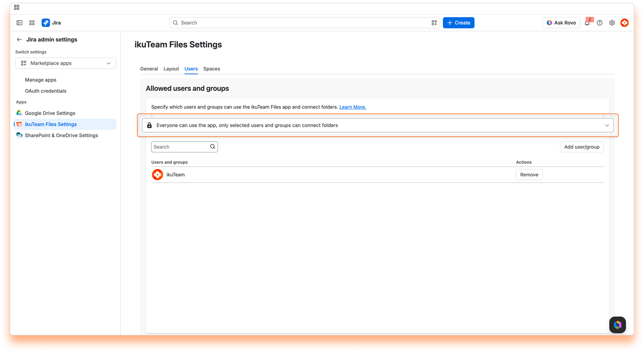Open the Learn More link

tap(353, 107)
